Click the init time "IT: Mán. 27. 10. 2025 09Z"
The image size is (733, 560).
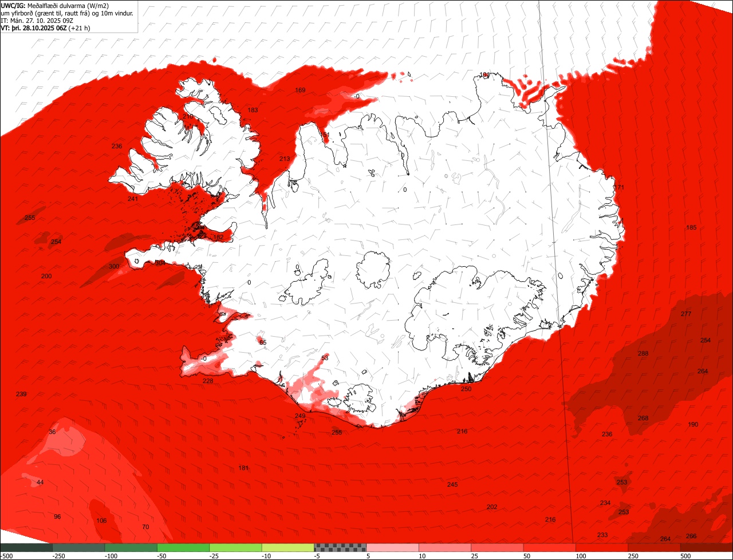coord(37,20)
